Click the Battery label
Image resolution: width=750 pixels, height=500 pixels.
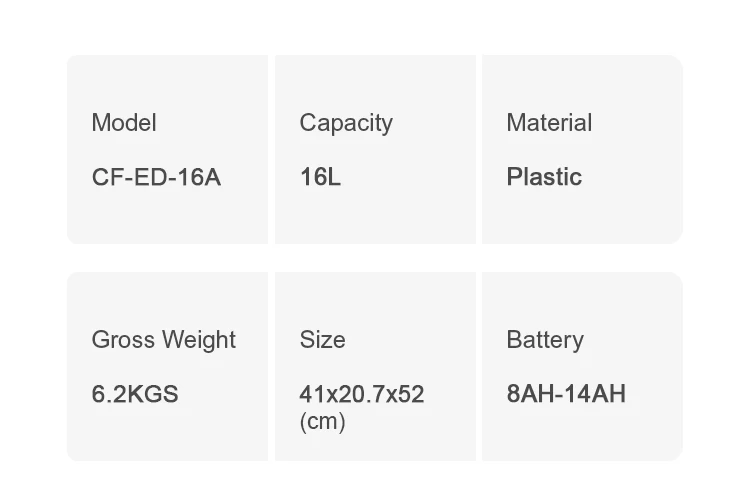545,340
